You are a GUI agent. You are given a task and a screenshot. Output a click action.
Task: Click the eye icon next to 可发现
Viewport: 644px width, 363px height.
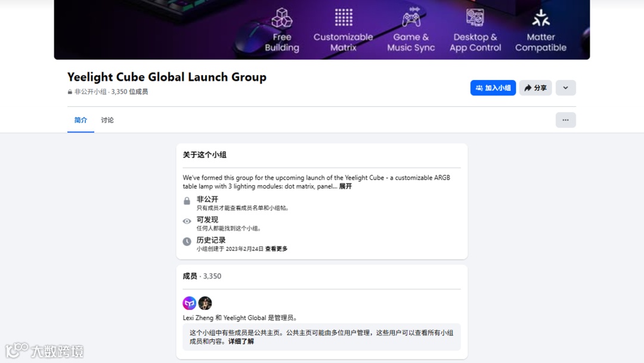tap(187, 221)
